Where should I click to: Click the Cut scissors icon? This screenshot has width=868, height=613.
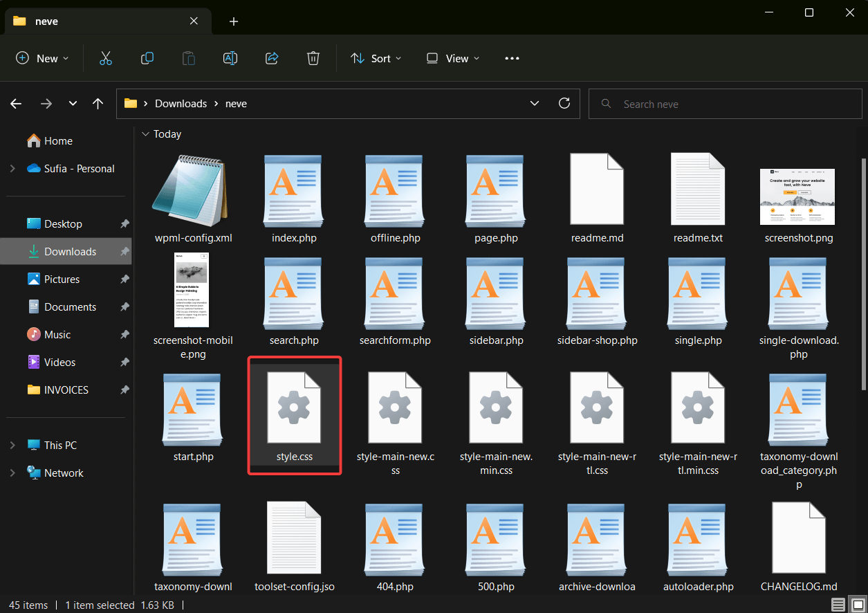coord(106,59)
